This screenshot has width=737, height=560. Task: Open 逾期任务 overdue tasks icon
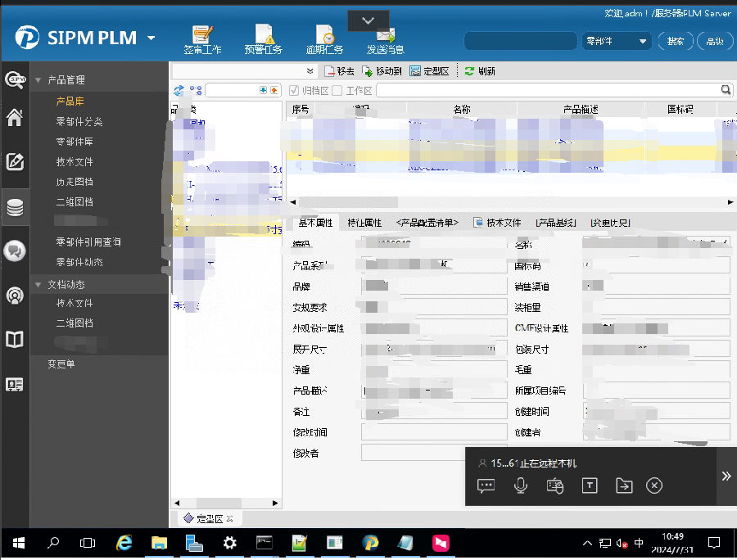(x=325, y=36)
